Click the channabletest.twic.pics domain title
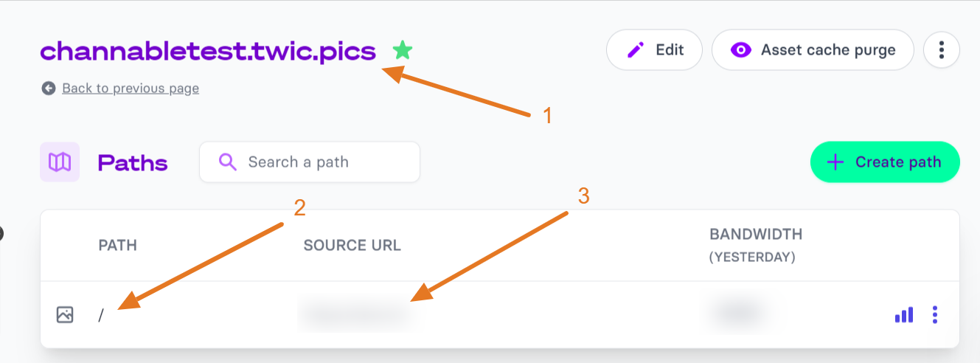980x363 pixels. [208, 51]
